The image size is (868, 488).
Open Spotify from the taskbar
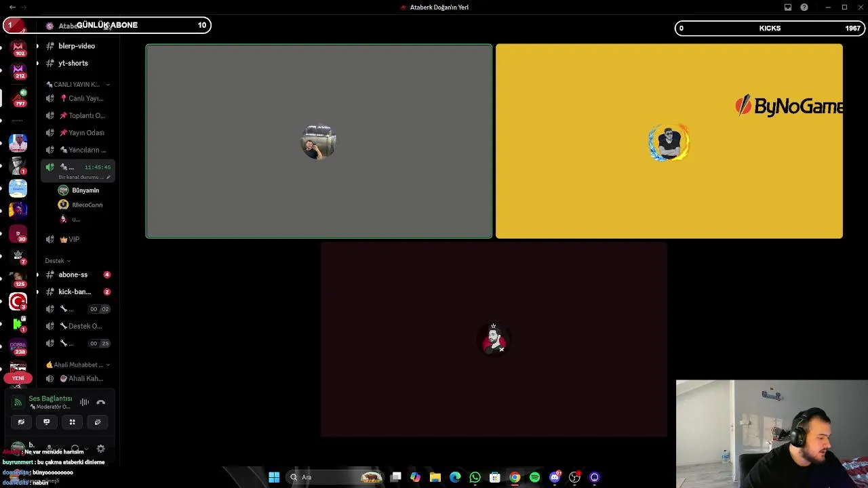[x=534, y=477]
